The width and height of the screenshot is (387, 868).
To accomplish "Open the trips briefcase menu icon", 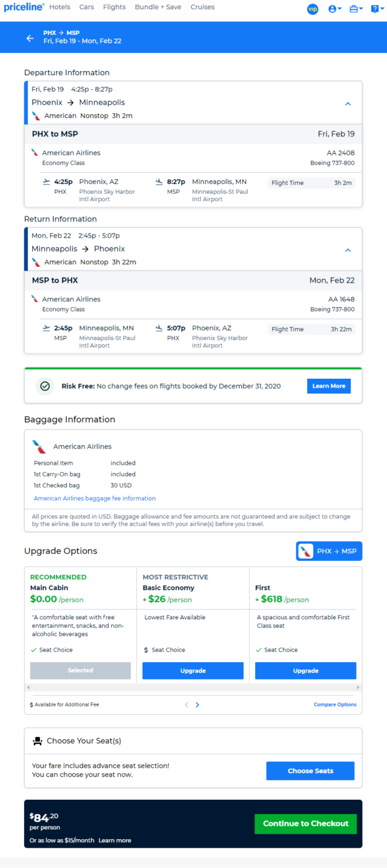I will click(356, 9).
